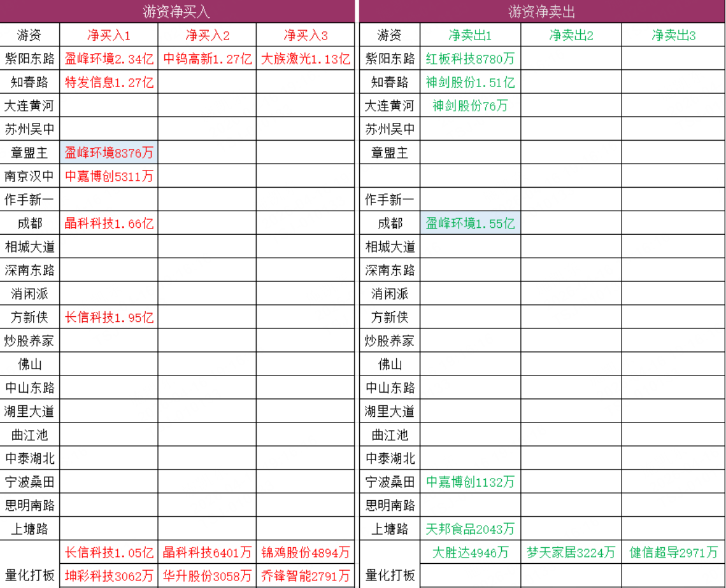Select 思明南路 in the 游资净买入 table
The height and width of the screenshot is (588, 726).
[x=30, y=505]
